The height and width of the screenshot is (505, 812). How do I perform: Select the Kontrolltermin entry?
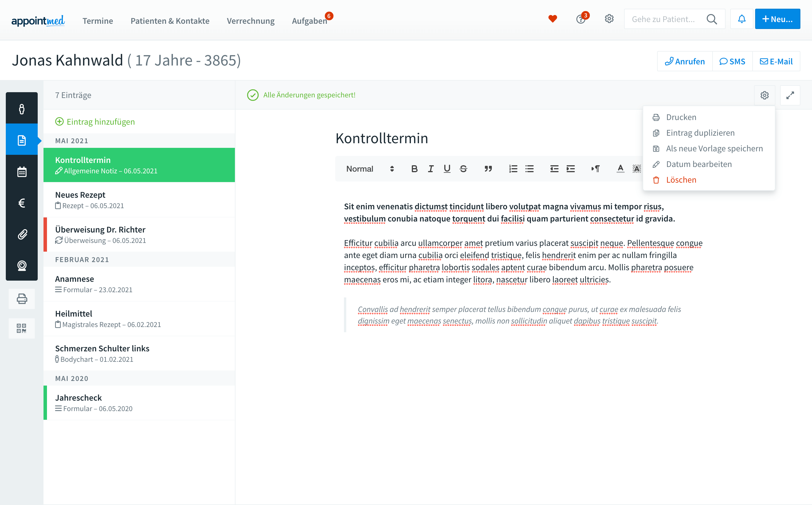click(139, 165)
